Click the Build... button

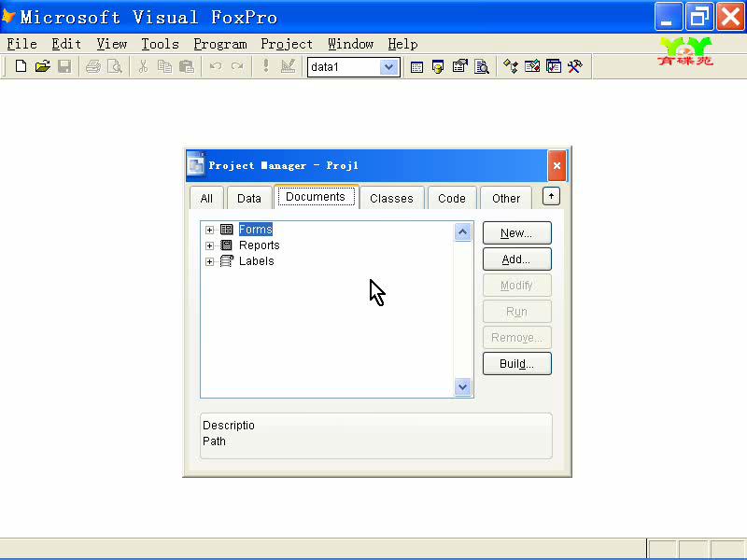517,364
